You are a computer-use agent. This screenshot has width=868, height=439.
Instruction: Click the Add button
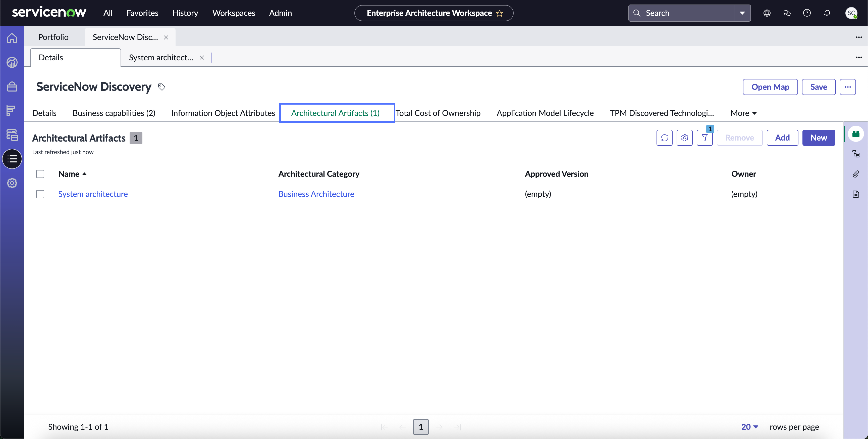pyautogui.click(x=782, y=138)
